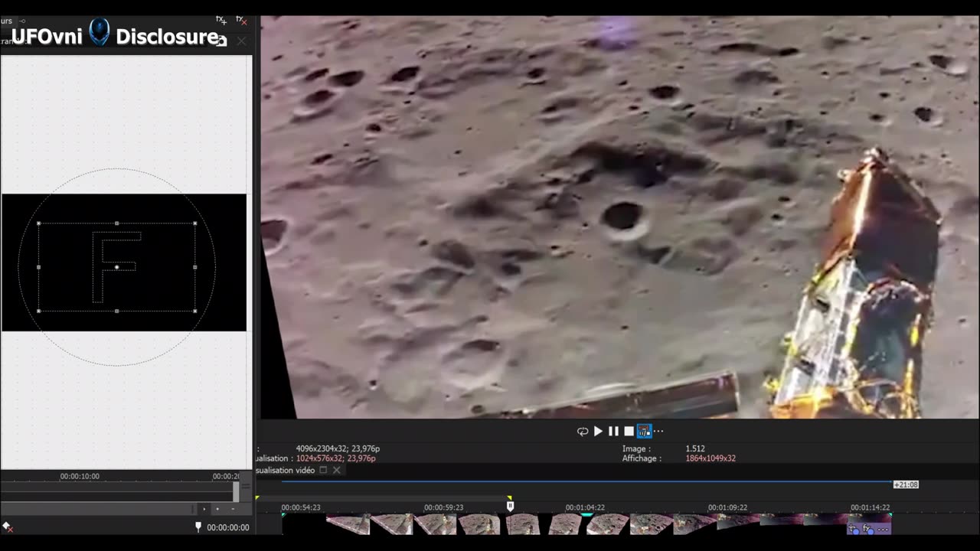This screenshot has width=980, height=551.
Task: Click the crop box bottom-right corner handle
Action: pos(195,311)
